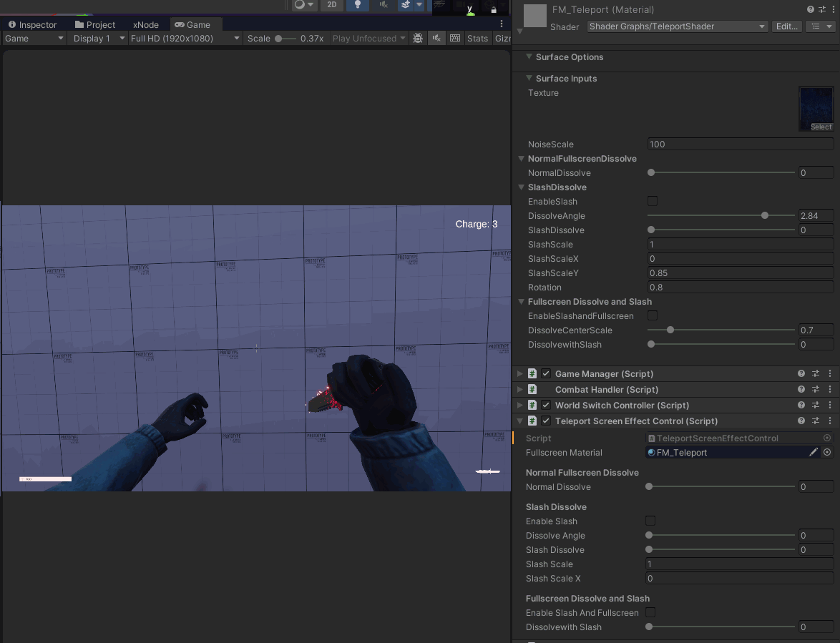Check Enable Slash in script component

(x=650, y=521)
